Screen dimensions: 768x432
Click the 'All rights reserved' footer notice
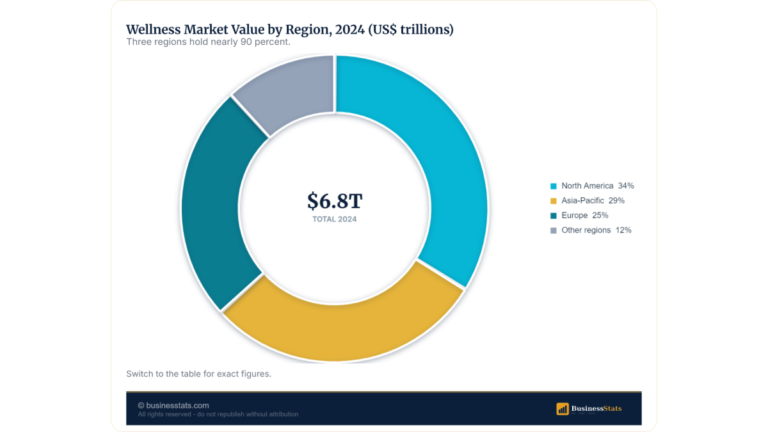[218, 414]
